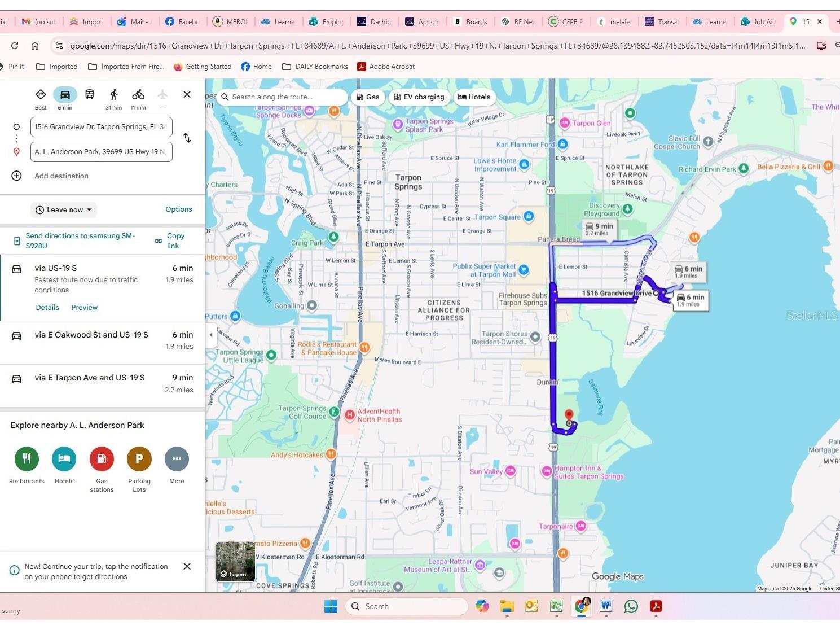Open route Options

179,209
